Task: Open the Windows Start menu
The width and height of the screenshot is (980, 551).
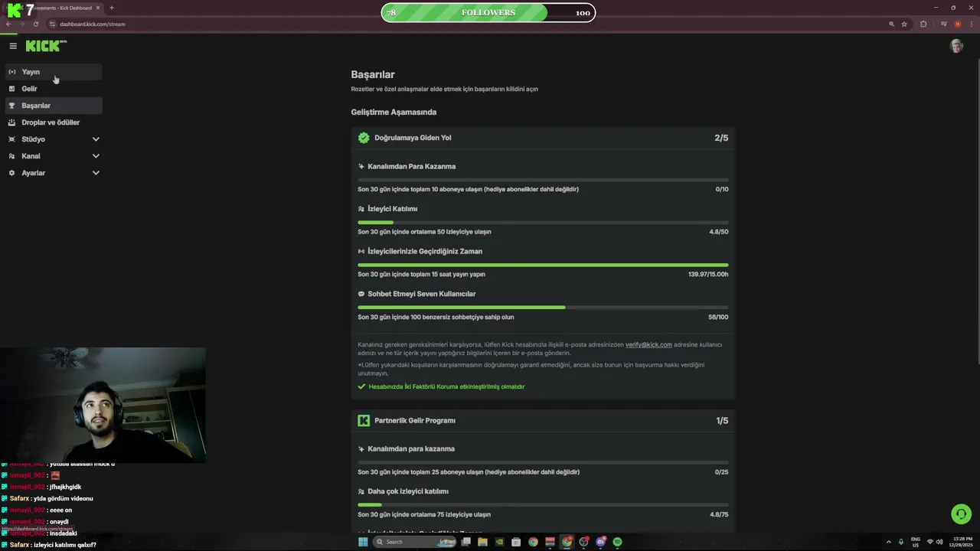Action: [363, 542]
